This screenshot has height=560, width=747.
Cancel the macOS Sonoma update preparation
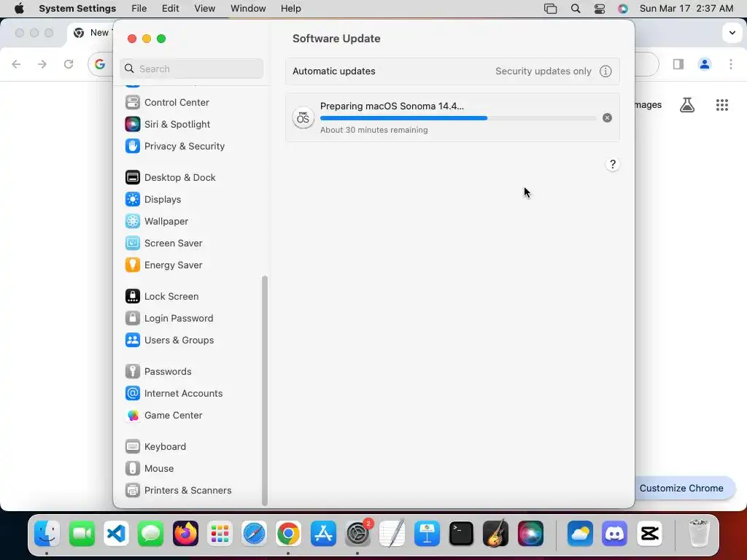pos(607,118)
